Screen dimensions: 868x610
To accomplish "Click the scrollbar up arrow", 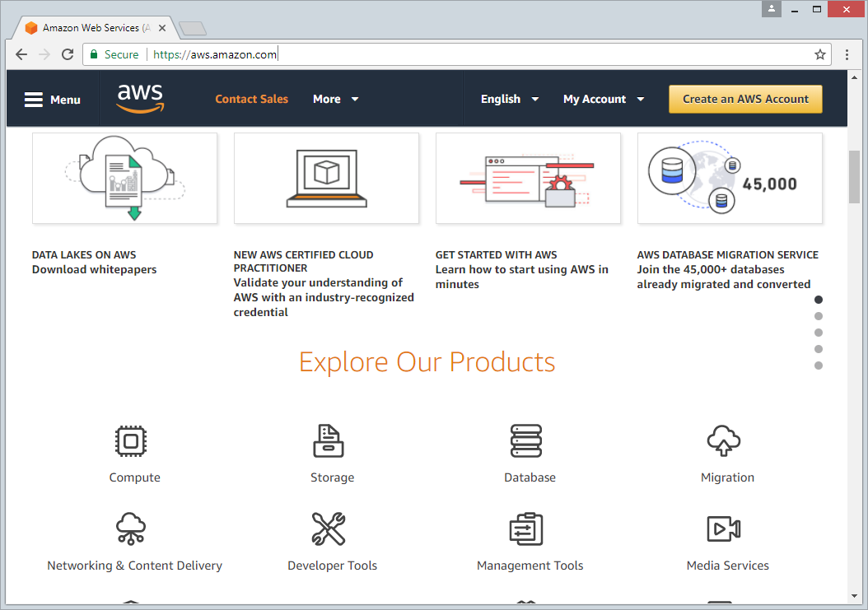I will click(855, 77).
